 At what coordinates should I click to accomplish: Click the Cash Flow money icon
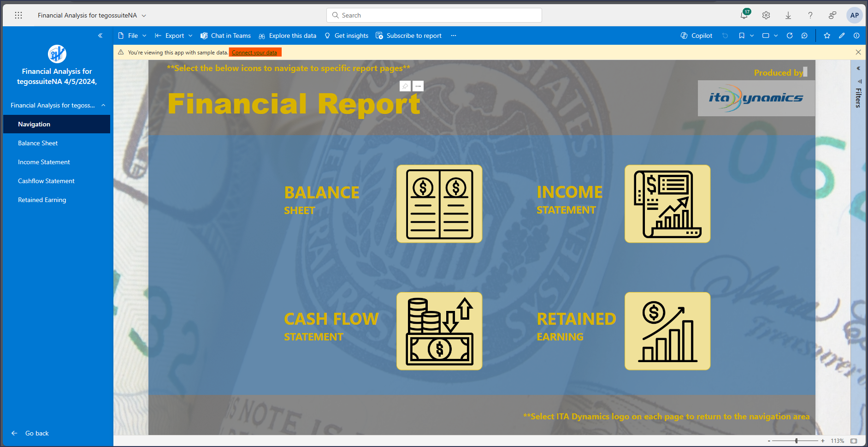439,331
